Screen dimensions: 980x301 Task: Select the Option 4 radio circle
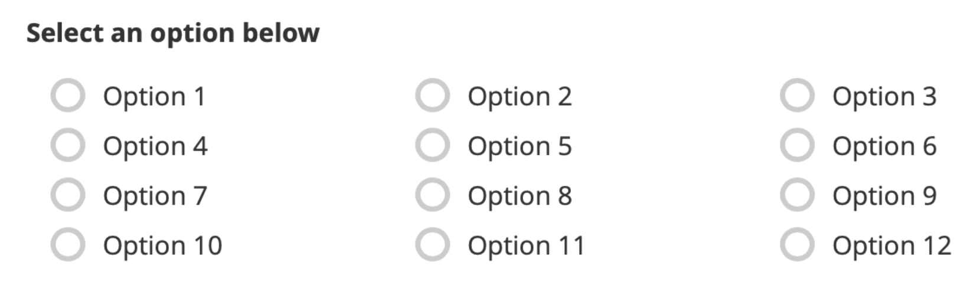[x=68, y=145]
